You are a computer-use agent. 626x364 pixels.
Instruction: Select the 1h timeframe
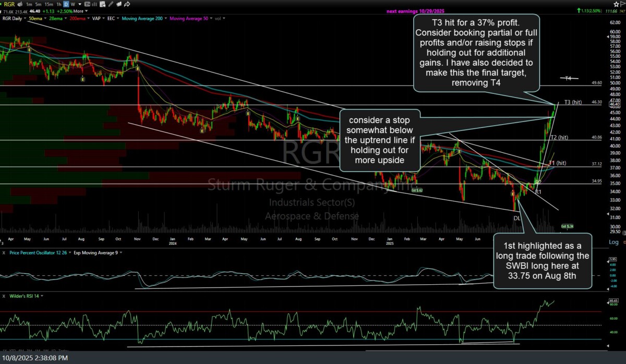click(58, 4)
